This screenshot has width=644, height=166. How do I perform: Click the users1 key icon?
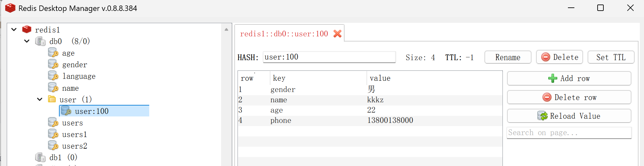(53, 134)
